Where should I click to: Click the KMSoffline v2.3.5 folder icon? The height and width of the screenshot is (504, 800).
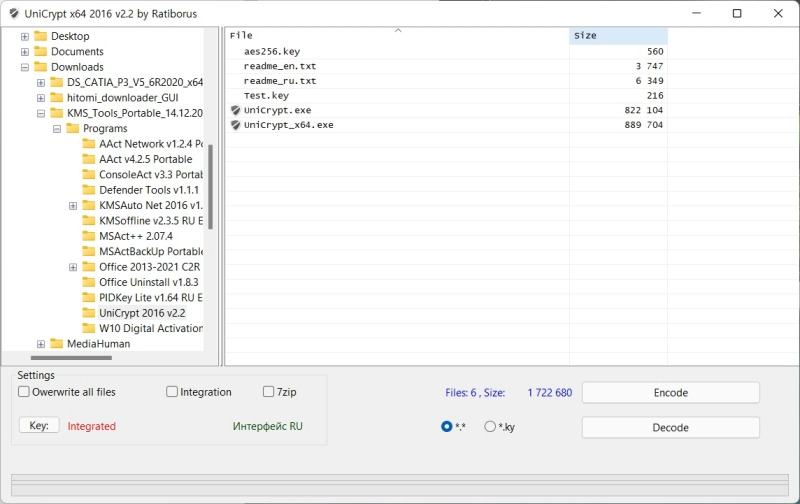(x=89, y=220)
